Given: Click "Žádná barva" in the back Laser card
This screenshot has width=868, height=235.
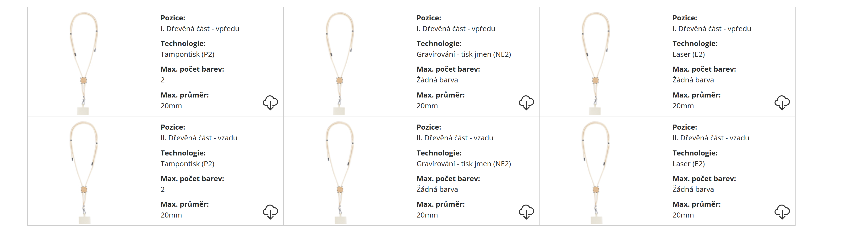Looking at the screenshot, I should coord(693,189).
